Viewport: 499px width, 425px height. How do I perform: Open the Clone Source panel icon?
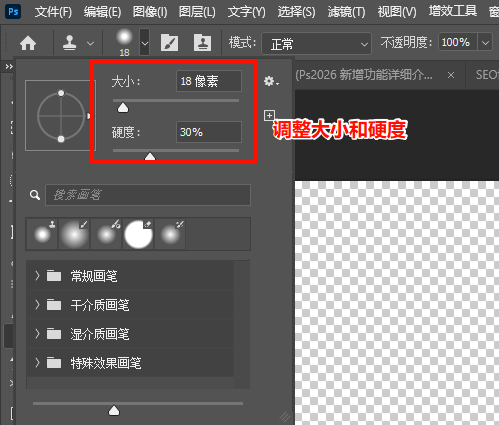[x=202, y=43]
